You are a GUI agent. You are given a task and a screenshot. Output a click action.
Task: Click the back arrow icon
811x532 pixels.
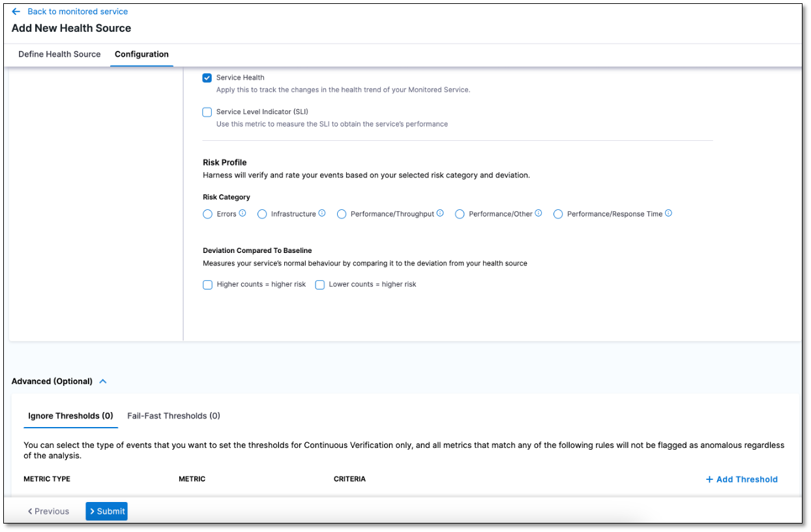[16, 12]
